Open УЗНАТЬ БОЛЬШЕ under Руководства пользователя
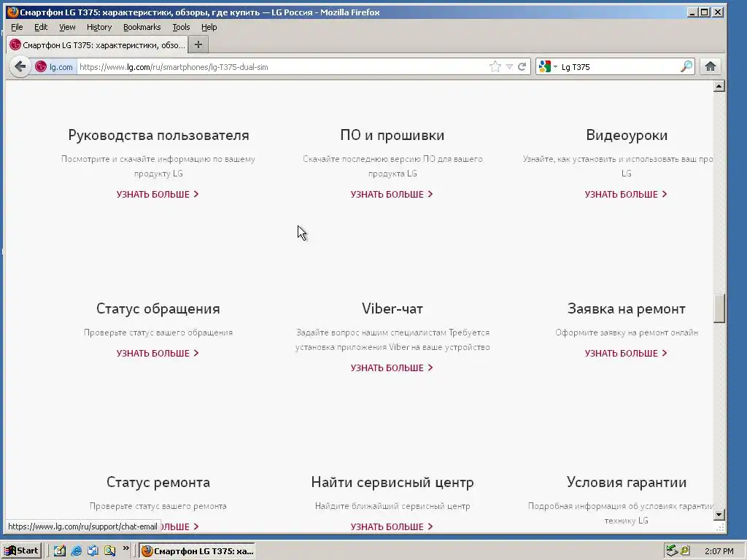The height and width of the screenshot is (560, 747). pyautogui.click(x=158, y=194)
